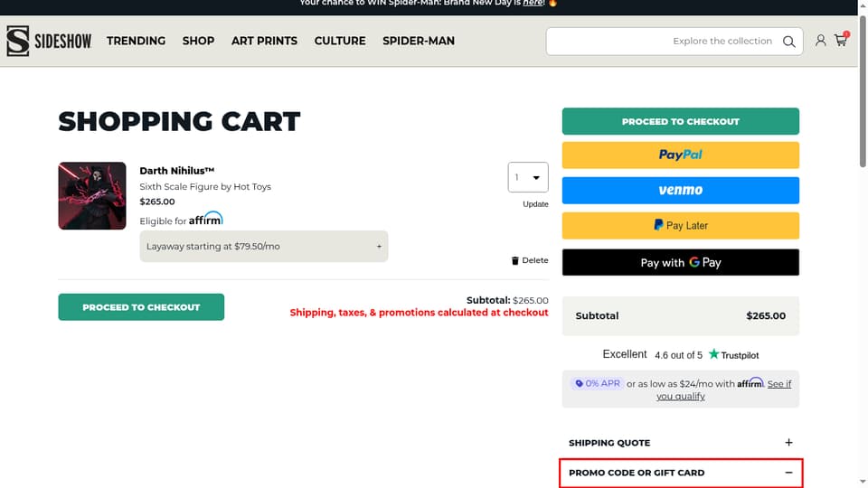The image size is (868, 488).
Task: Click the Sixth Scale Figure by Hot Toys text
Action: (x=205, y=187)
